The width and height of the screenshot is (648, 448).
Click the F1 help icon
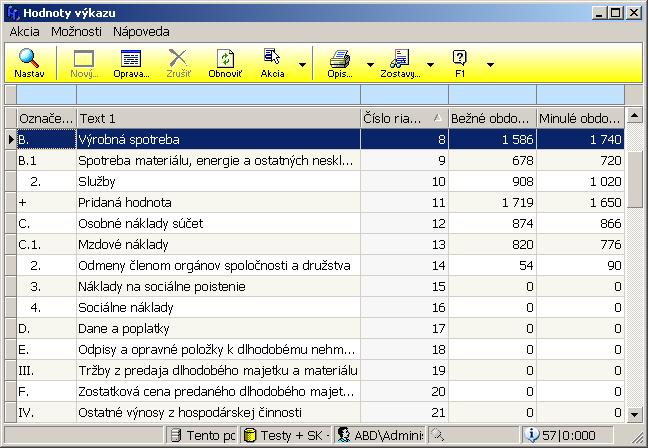(x=460, y=58)
